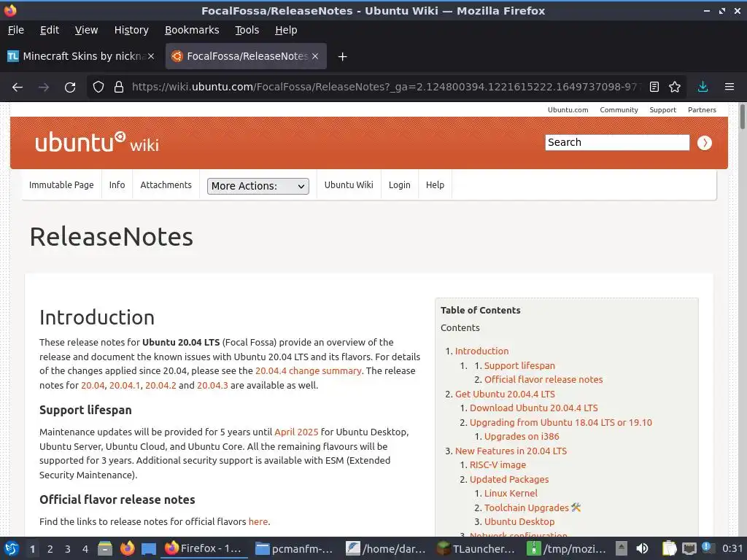Click the Ubuntu.com top link
Image resolution: width=747 pixels, height=560 pixels.
coord(568,110)
